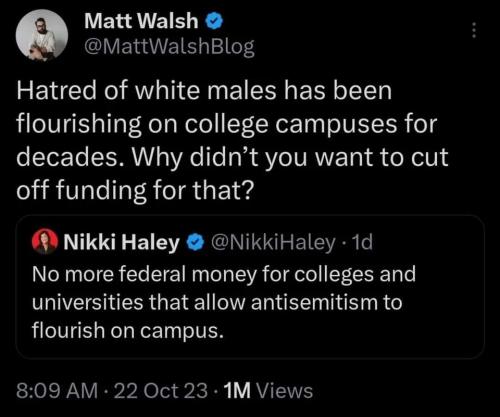Image resolution: width=500 pixels, height=417 pixels.
Task: Open Matt Walsh's profile picture
Action: 42,35
